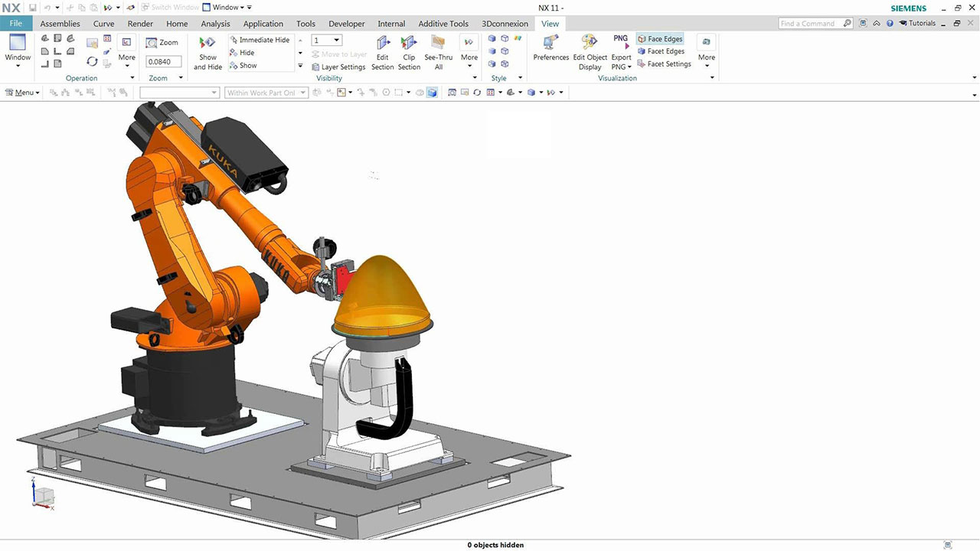Open Show and Hide dialog
980x551 pixels.
coord(207,53)
